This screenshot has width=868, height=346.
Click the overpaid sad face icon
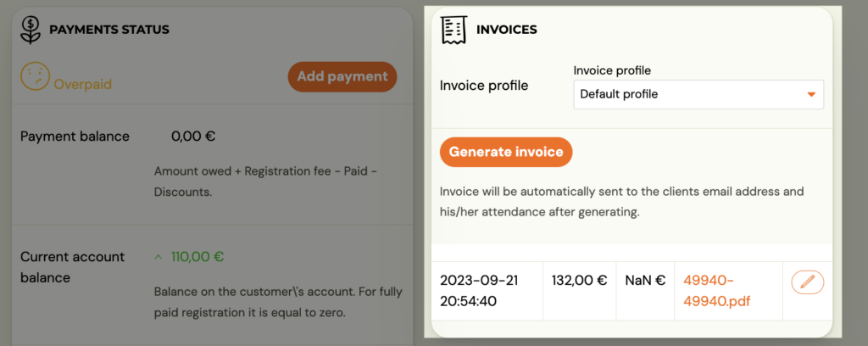pos(35,75)
